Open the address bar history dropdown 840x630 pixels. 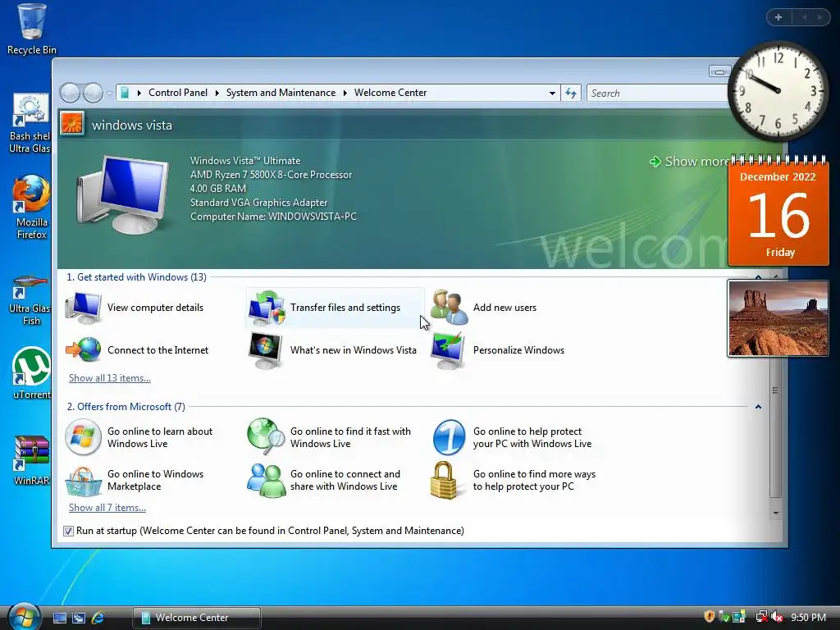click(552, 94)
